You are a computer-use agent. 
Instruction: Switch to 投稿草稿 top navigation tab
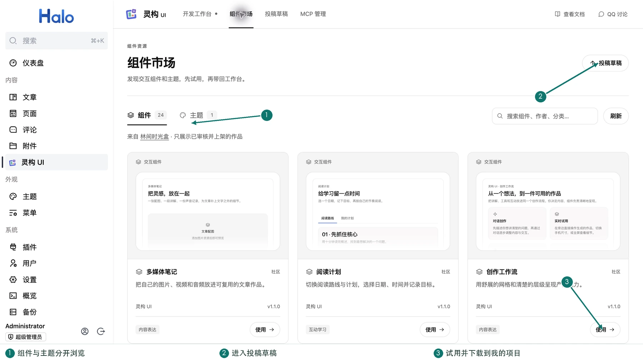276,14
